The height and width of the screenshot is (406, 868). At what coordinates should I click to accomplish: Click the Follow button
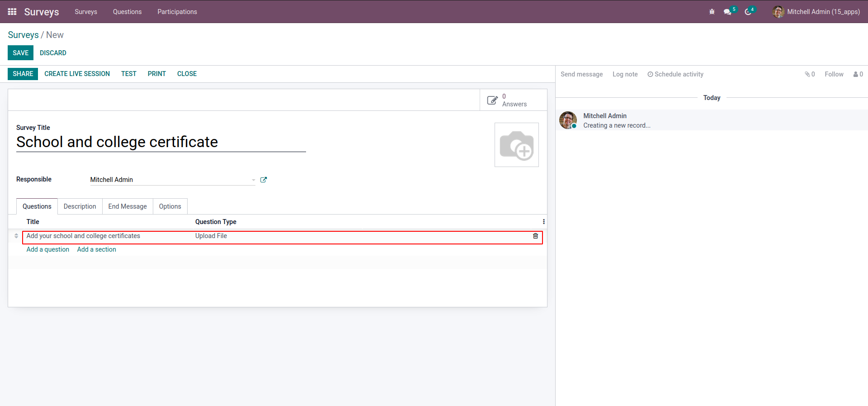click(x=834, y=74)
